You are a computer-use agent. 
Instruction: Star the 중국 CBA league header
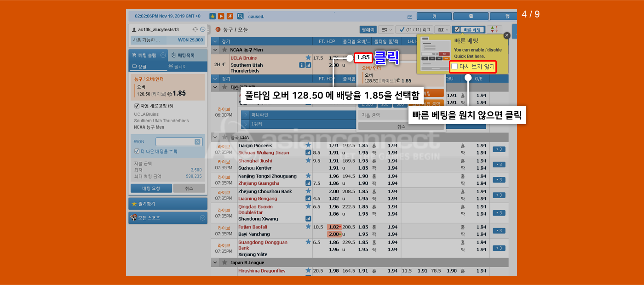tap(224, 137)
